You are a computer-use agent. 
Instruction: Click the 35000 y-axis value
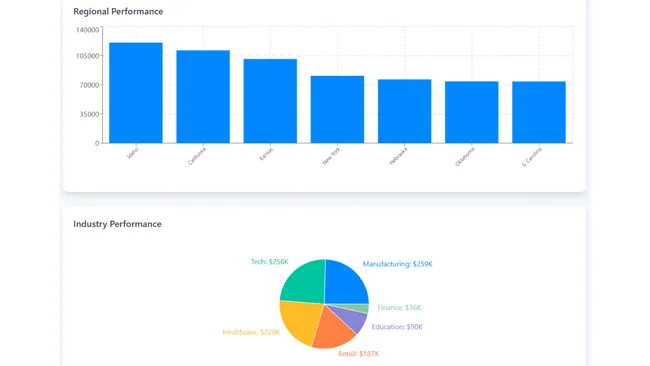(x=90, y=114)
